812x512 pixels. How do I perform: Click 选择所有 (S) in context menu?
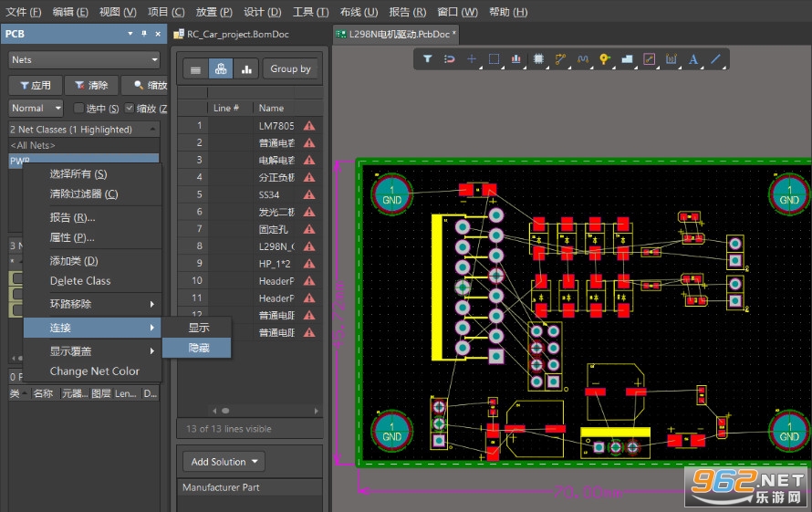click(92, 174)
